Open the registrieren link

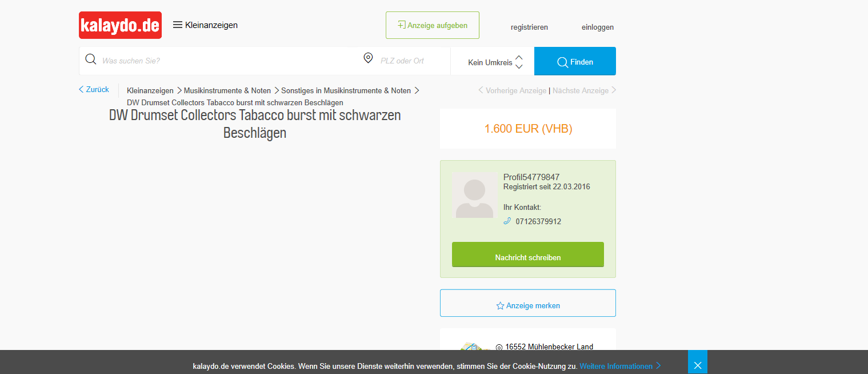529,27
